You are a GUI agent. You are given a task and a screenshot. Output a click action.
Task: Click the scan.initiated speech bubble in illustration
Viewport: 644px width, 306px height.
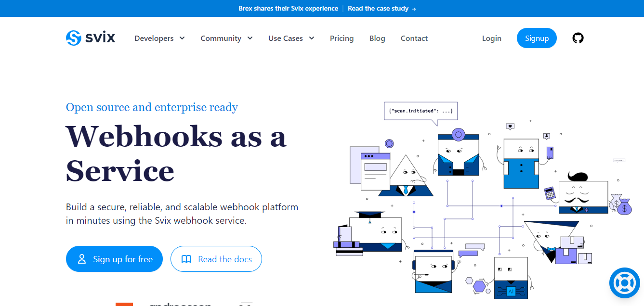[421, 113]
